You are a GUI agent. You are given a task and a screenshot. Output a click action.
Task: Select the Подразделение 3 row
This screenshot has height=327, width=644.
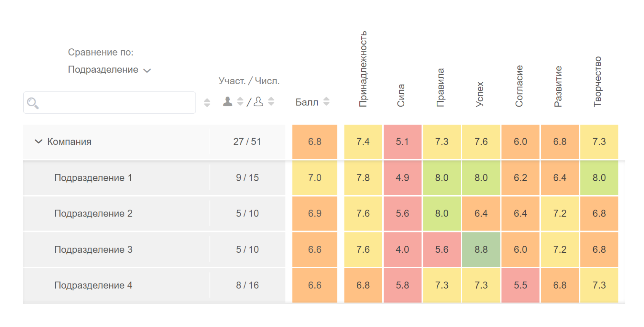point(93,249)
